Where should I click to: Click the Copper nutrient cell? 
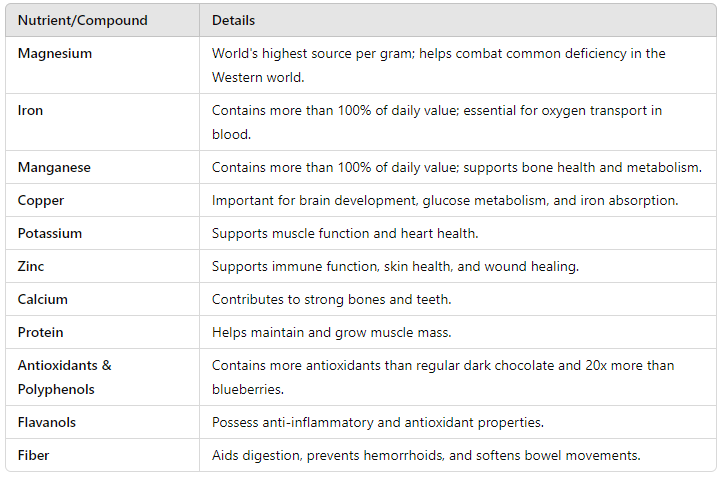coord(41,200)
